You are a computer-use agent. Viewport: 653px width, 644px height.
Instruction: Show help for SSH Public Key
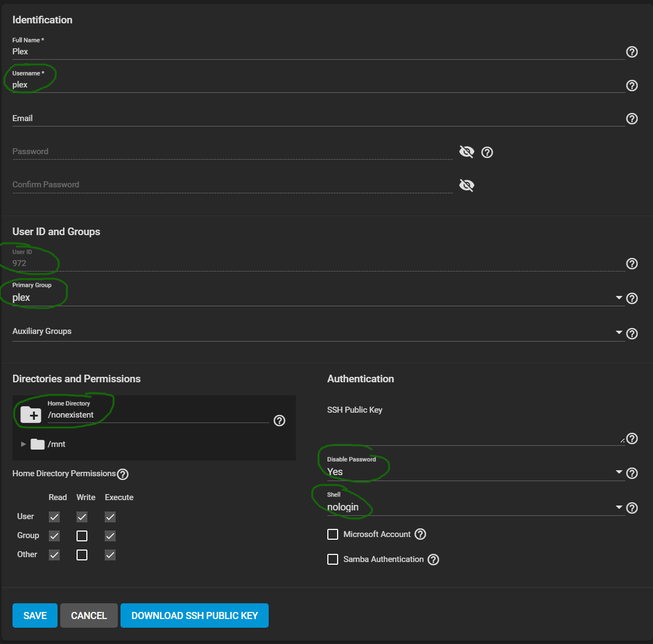click(x=632, y=439)
